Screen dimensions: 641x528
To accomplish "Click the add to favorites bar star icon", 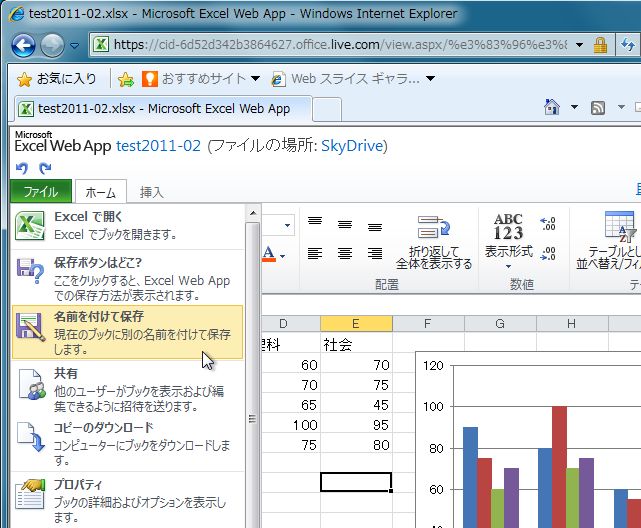I will pos(126,79).
